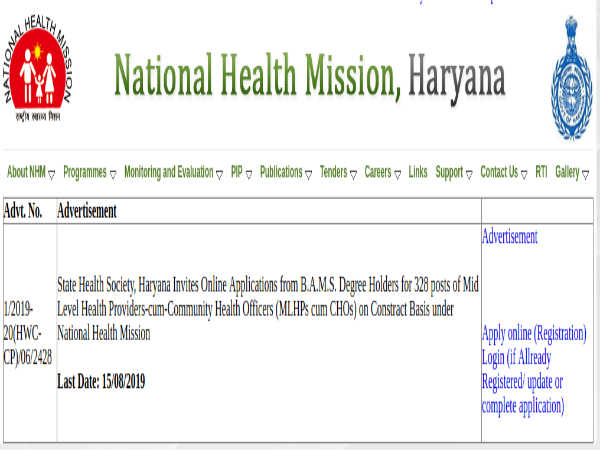Image resolution: width=600 pixels, height=450 pixels.
Task: Expand the Careers dropdown arrow
Action: pyautogui.click(x=398, y=174)
